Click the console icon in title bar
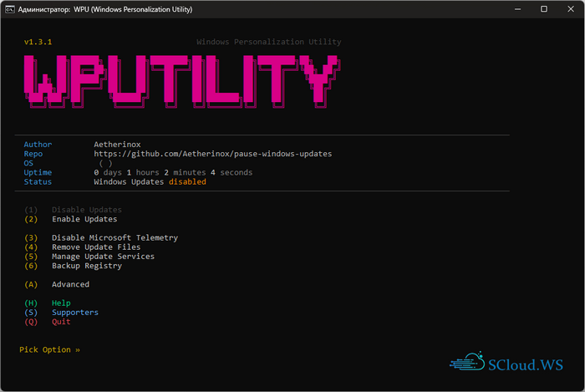585x392 pixels. [x=10, y=9]
